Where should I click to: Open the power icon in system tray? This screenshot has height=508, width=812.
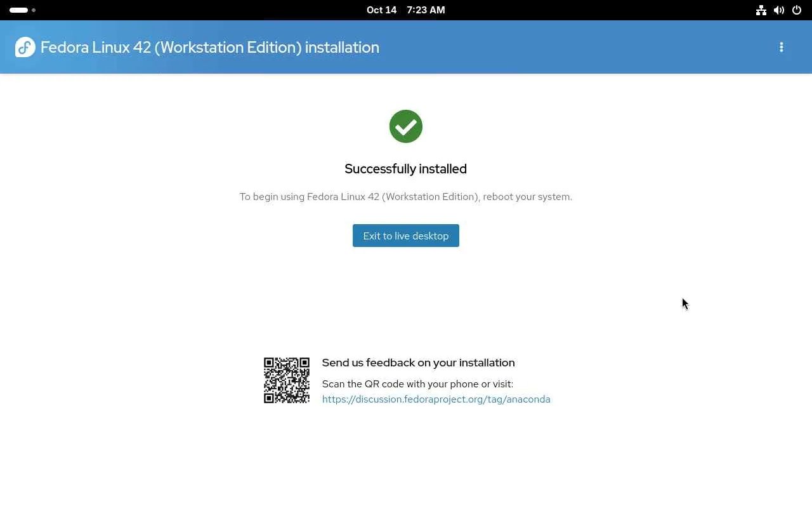click(797, 10)
